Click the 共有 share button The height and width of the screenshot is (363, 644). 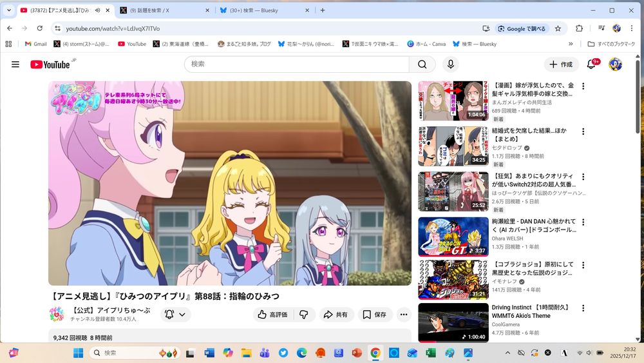(336, 315)
